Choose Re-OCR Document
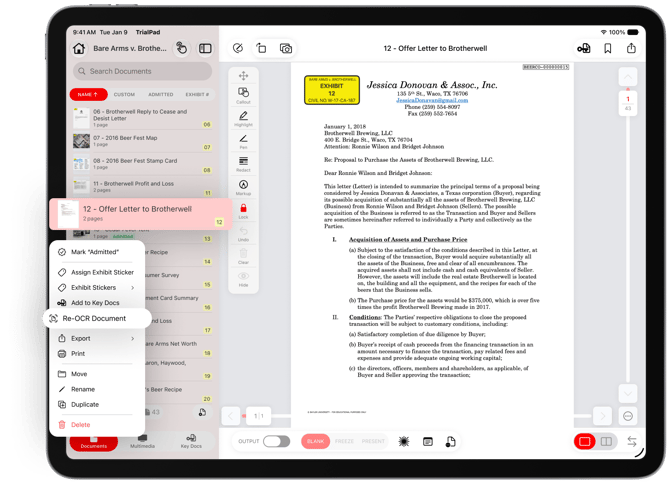 pos(97,319)
